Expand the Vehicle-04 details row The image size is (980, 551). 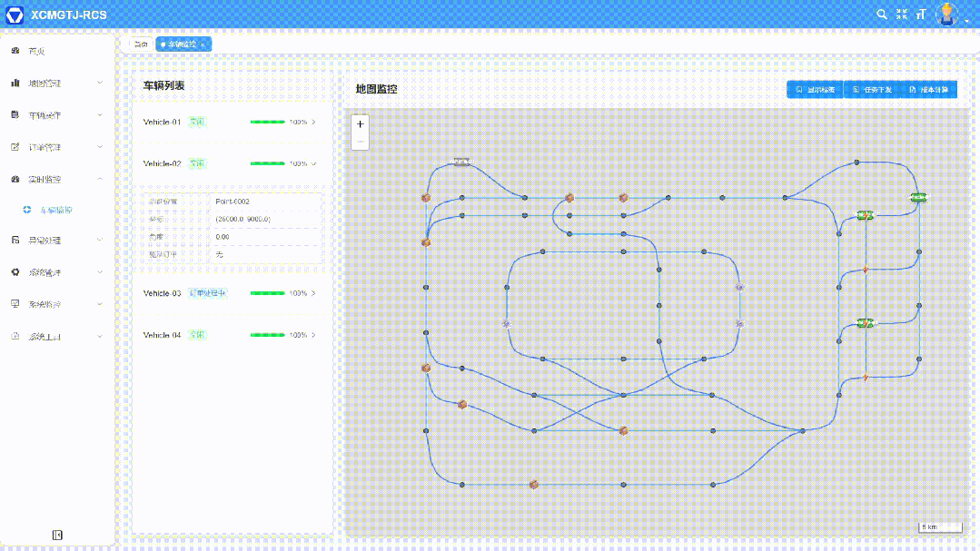[x=313, y=335]
